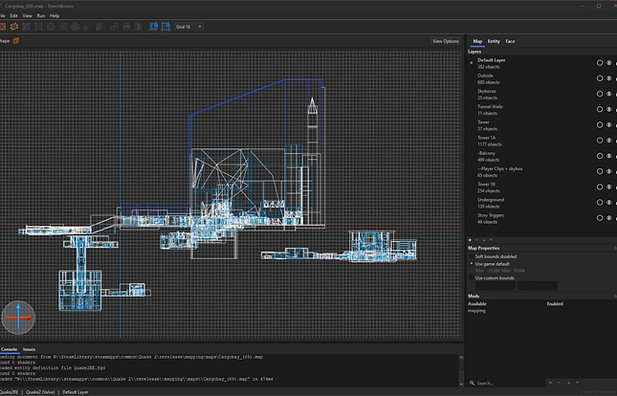617x396 pixels.
Task: Click circle toggle on Default Layer row
Action: pos(600,63)
